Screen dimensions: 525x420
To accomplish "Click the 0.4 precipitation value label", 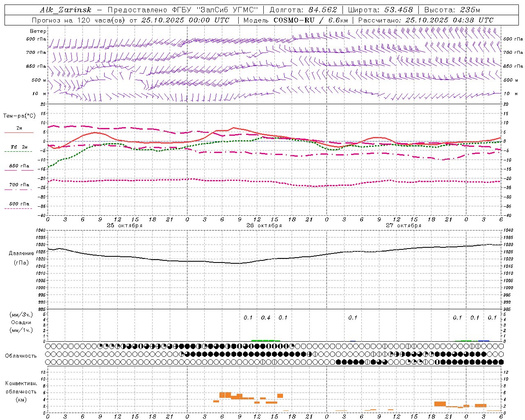I will (x=266, y=317).
